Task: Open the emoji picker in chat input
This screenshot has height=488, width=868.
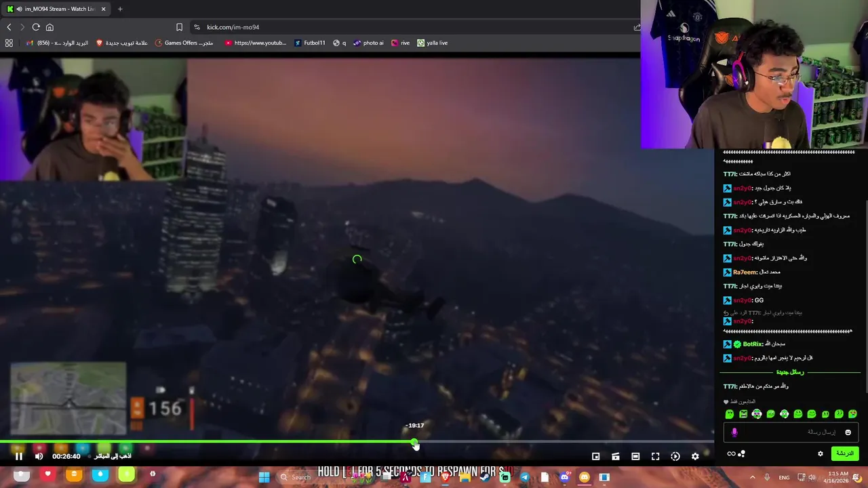Action: point(848,432)
